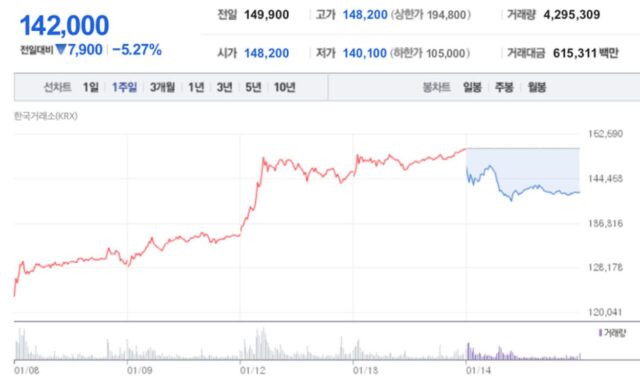Viewport: 640px width, 390px height.
Task: Select the 1주일 line chart tab
Action: [124, 87]
